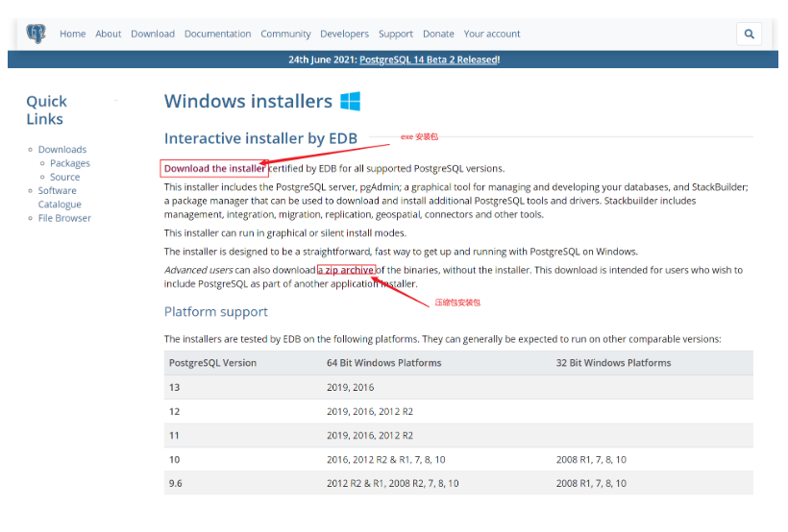788x532 pixels.
Task: Click 32 Bit Windows Platforms header
Action: [613, 363]
